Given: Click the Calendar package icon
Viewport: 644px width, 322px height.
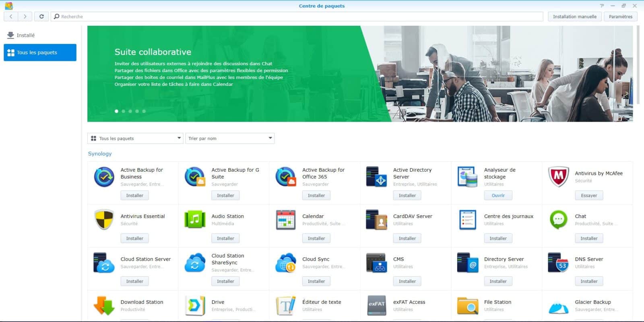Looking at the screenshot, I should point(286,220).
